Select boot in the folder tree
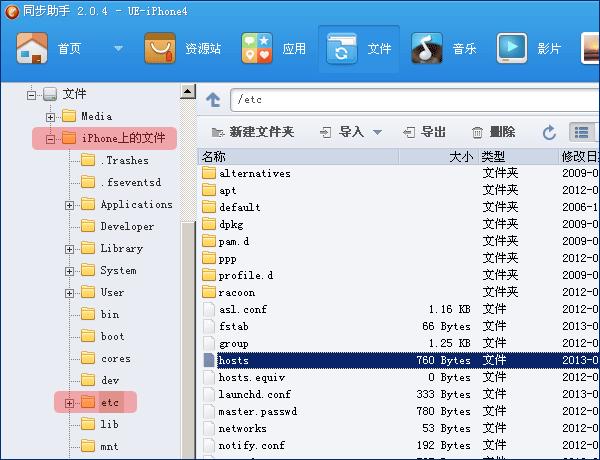Image resolution: width=600 pixels, height=460 pixels. point(112,336)
